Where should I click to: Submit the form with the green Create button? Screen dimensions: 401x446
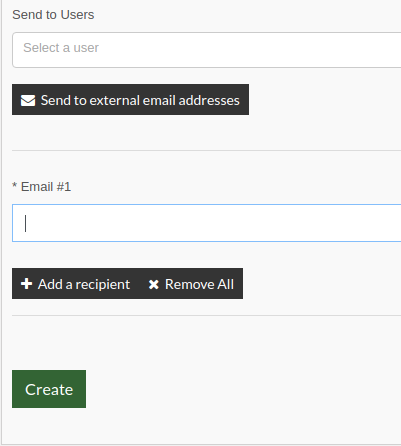(x=49, y=389)
